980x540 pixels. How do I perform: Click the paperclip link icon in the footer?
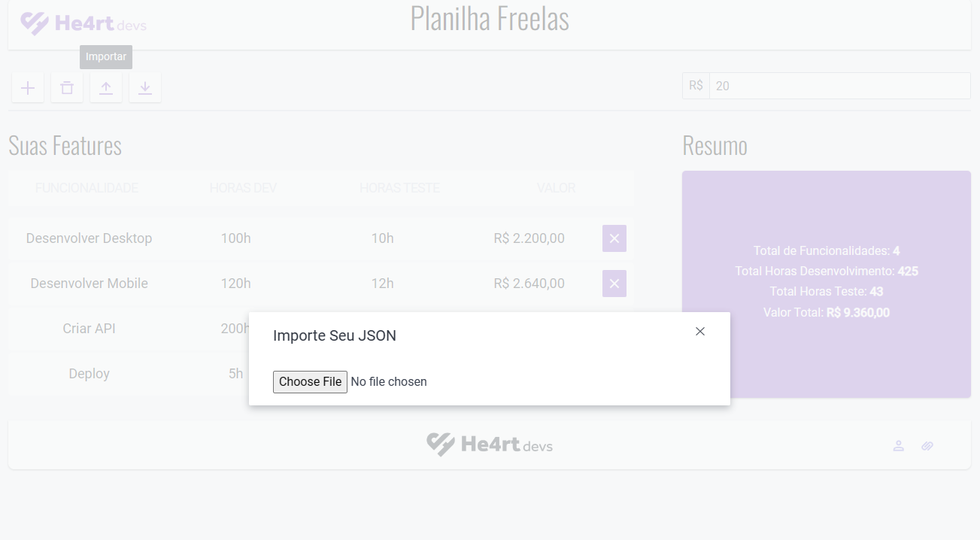927,445
